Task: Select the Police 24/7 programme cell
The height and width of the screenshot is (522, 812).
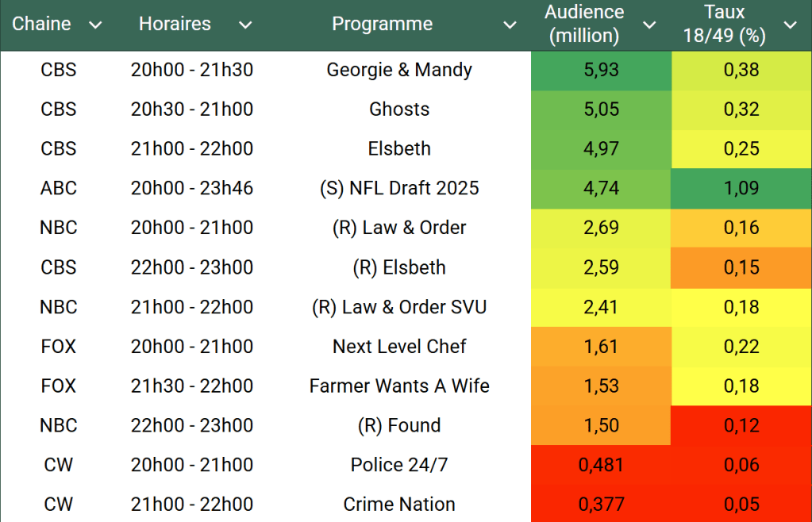Action: pos(399,465)
